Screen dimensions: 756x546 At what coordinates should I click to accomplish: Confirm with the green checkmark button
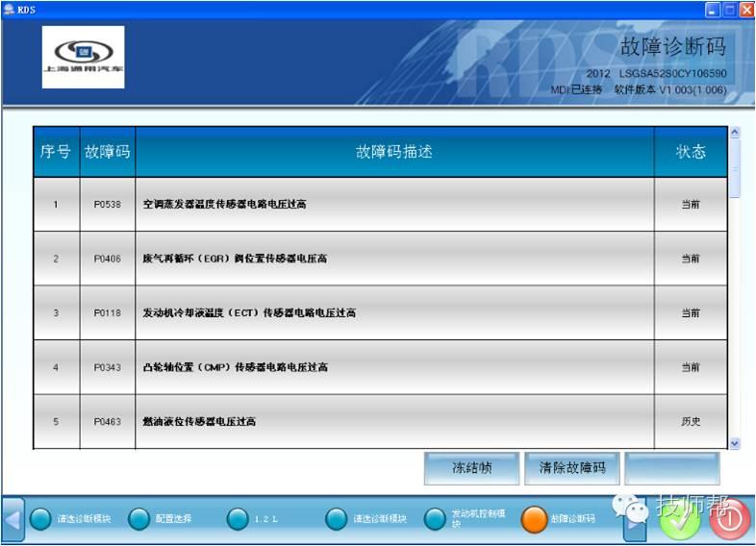[x=679, y=521]
